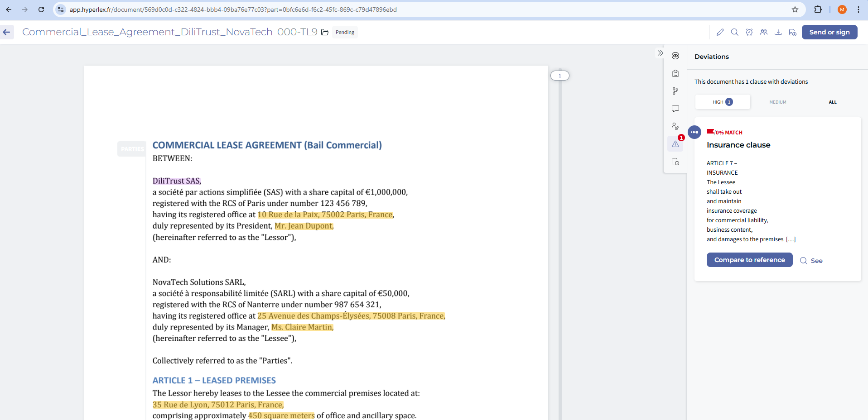Click the NovaTech Solutions SARL line
The width and height of the screenshot is (868, 420).
(199, 282)
